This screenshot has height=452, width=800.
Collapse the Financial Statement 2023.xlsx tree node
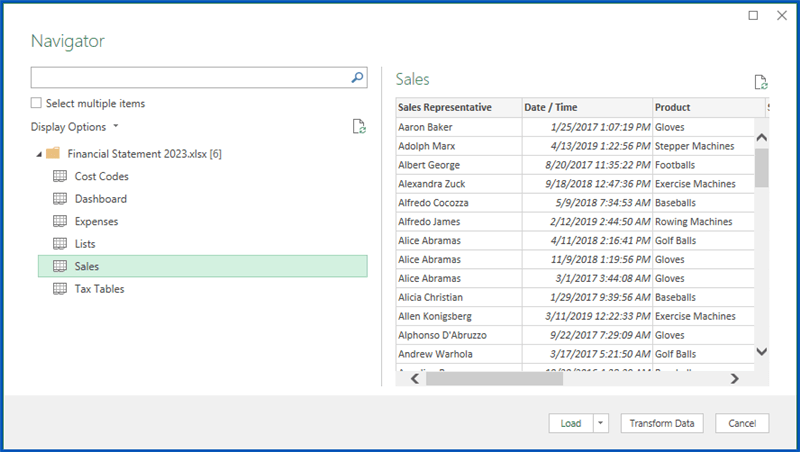[38, 154]
